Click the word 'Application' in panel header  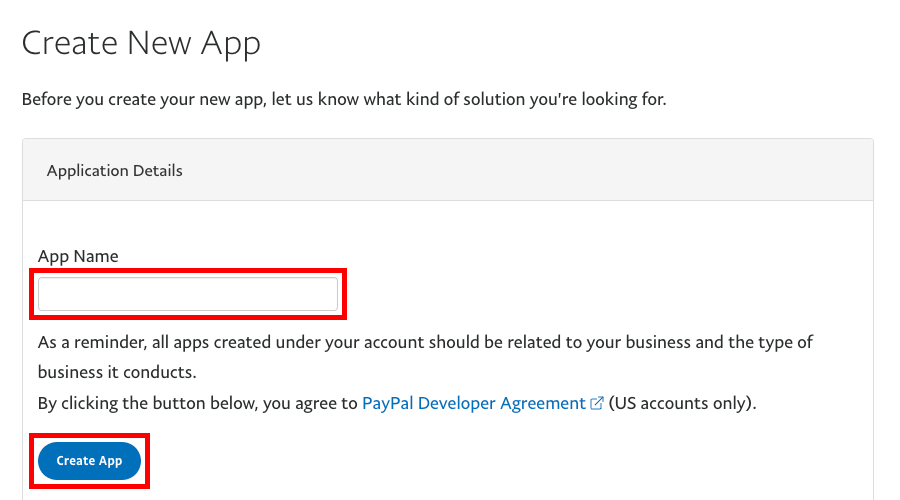88,170
